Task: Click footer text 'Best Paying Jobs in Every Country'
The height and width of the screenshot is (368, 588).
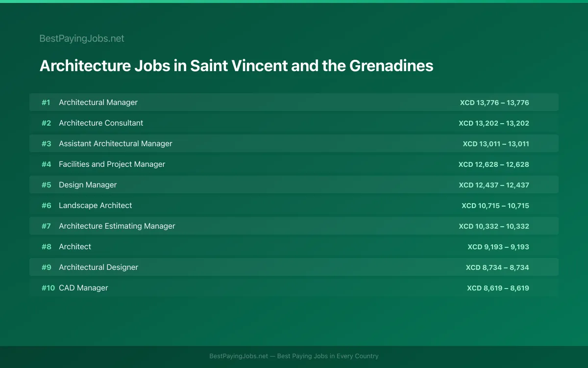Action: (x=328, y=356)
